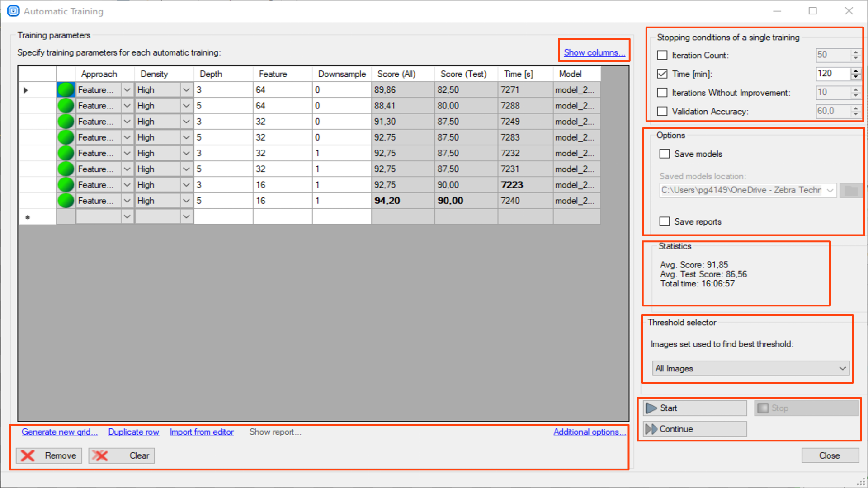
Task: Open the All Images threshold dropdown
Action: coord(750,368)
